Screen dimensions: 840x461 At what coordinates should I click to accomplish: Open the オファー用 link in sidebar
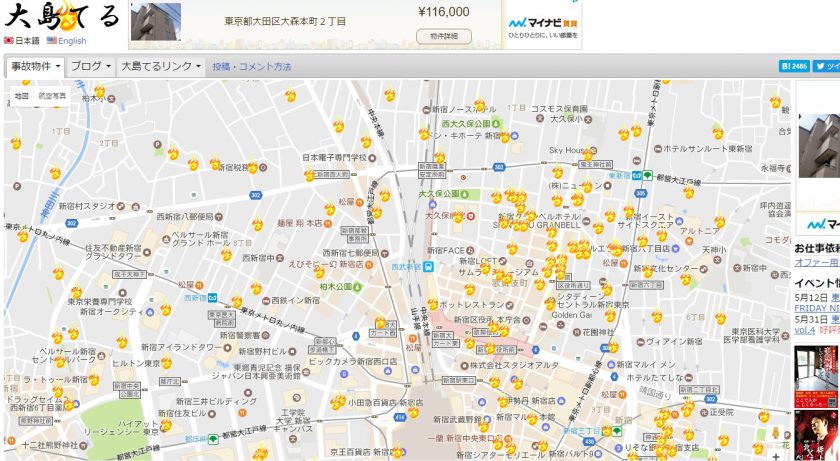tap(816, 262)
